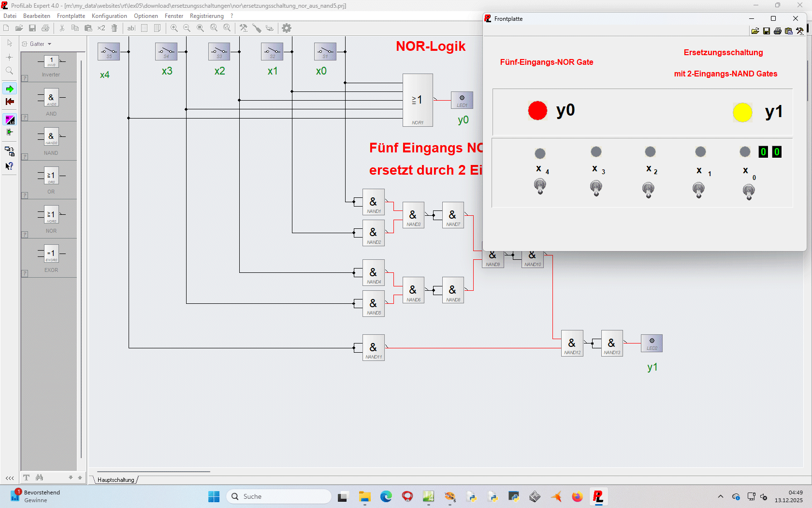Click the help button under Inverter
Screen dimensions: 812x508
(x=25, y=78)
